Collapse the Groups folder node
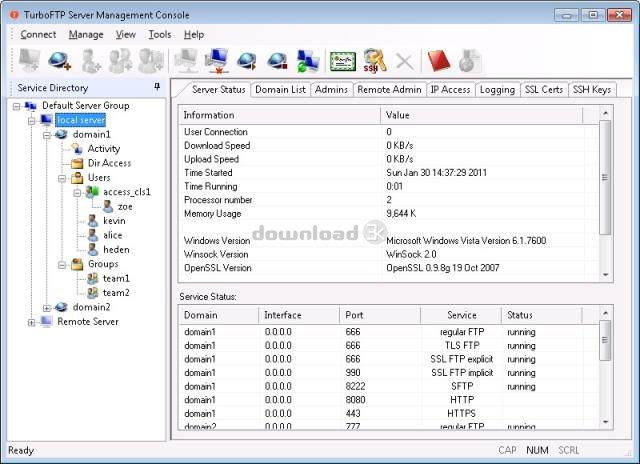The width and height of the screenshot is (640, 464). 62,265
